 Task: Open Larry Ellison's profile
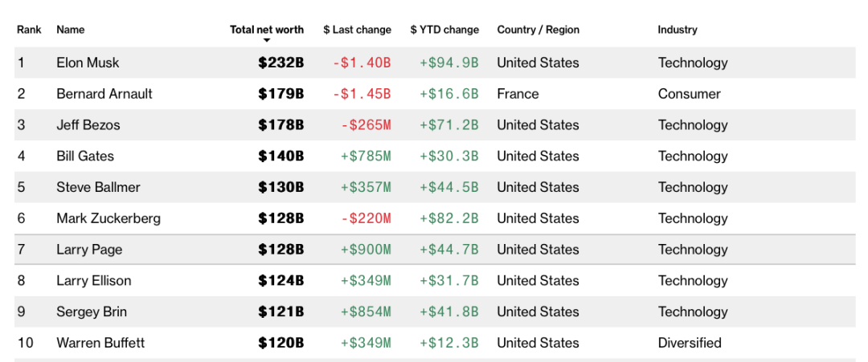pyautogui.click(x=93, y=281)
